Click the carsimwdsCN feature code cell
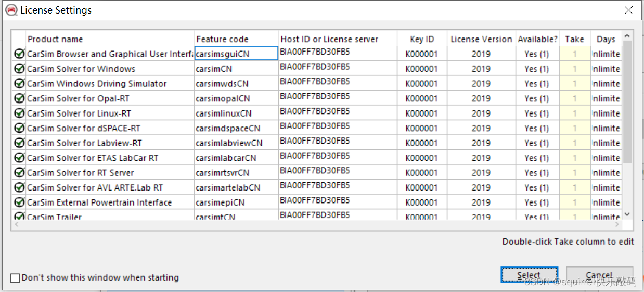The height and width of the screenshot is (292, 644). 236,83
